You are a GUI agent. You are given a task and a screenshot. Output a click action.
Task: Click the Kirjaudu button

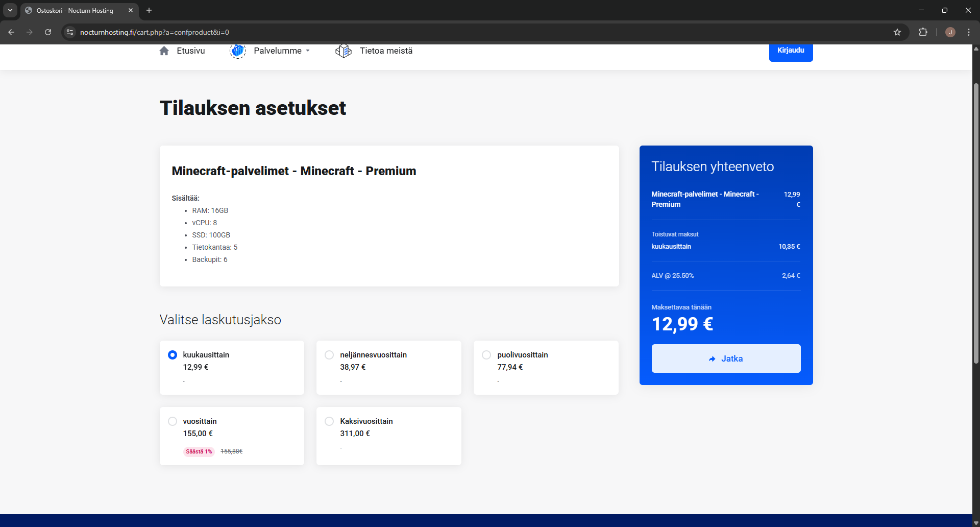pos(791,51)
